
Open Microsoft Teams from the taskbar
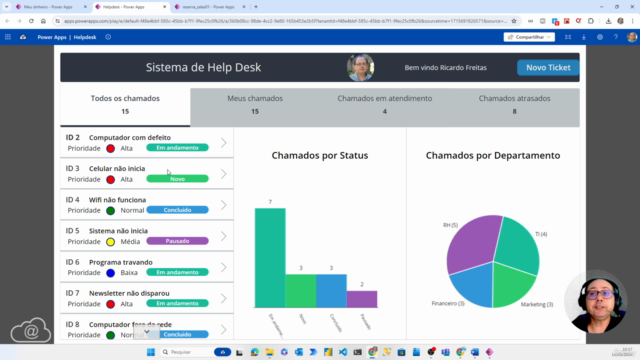point(445,352)
